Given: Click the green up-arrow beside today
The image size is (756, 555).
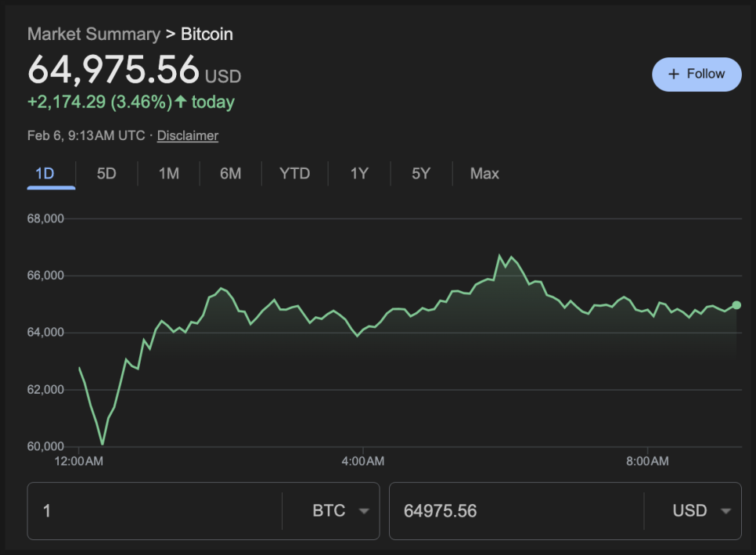Looking at the screenshot, I should 181,102.
